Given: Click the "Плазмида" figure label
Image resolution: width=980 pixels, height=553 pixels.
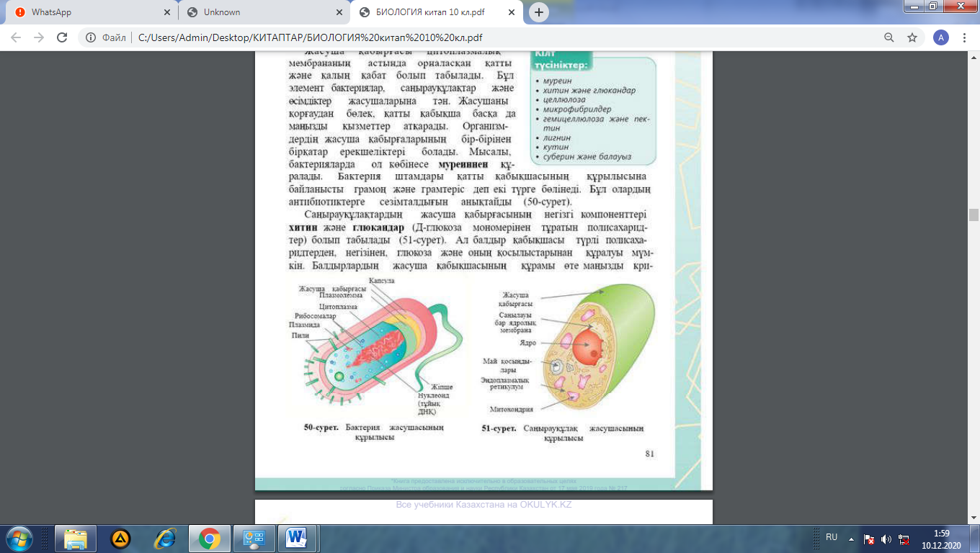Looking at the screenshot, I should [x=305, y=325].
